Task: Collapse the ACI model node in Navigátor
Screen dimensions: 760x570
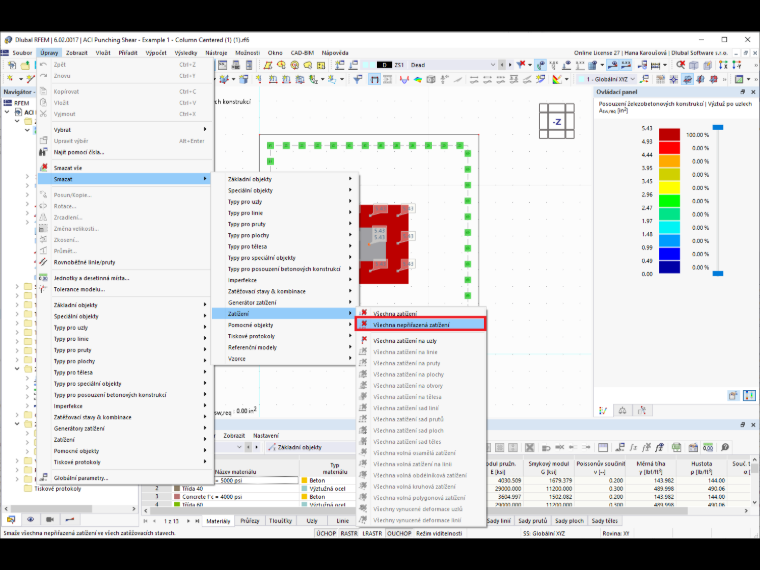Action: [7, 112]
